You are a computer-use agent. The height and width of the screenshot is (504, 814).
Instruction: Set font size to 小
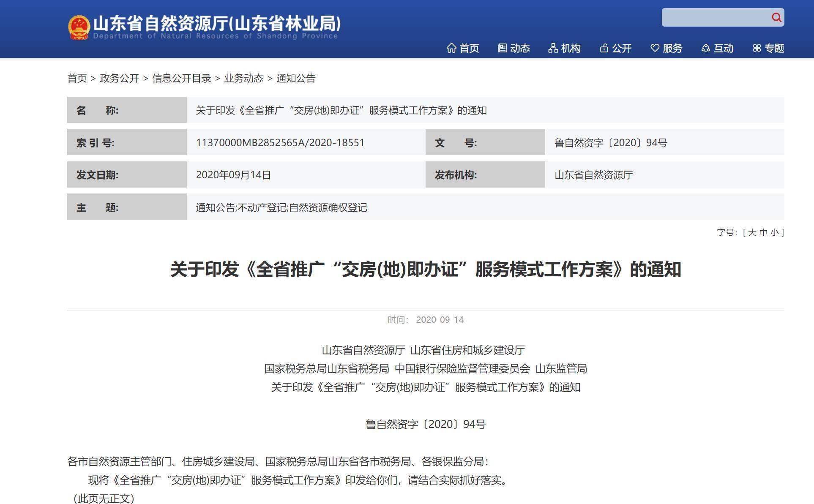[774, 232]
